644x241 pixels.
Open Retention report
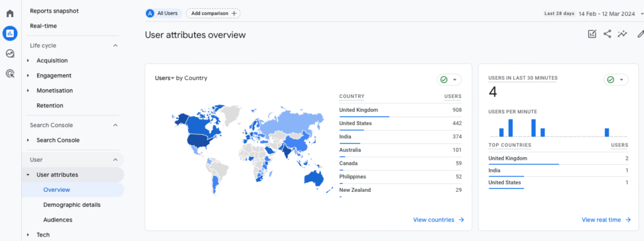tap(50, 106)
